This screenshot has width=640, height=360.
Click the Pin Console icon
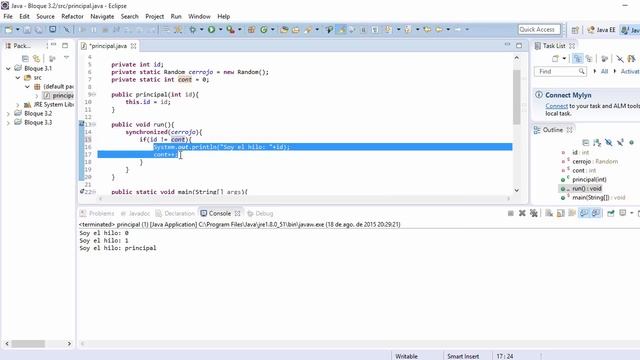point(611,213)
